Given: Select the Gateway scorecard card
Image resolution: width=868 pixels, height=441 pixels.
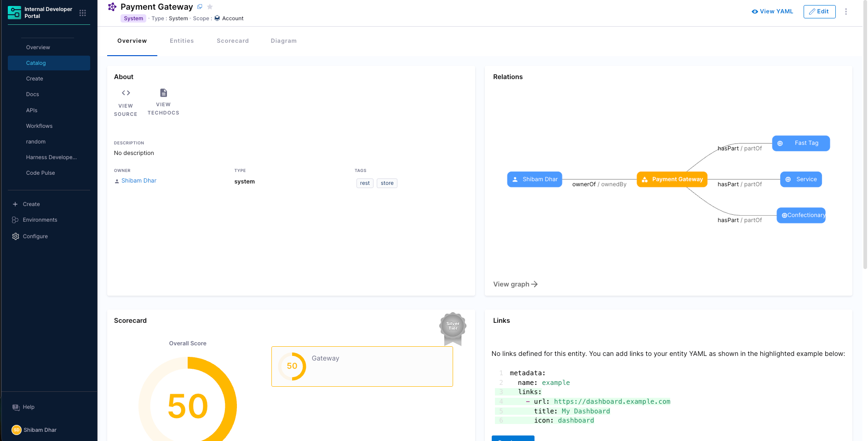Looking at the screenshot, I should click(x=362, y=367).
